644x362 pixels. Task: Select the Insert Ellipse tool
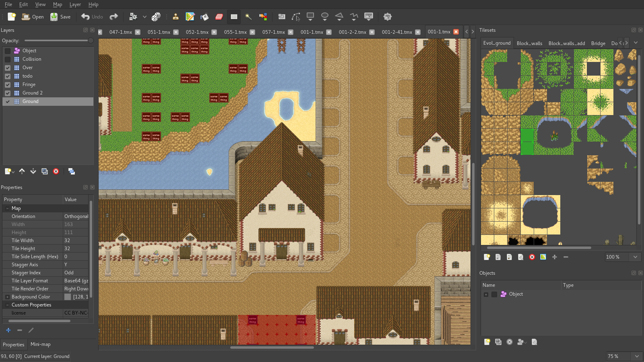[325, 16]
